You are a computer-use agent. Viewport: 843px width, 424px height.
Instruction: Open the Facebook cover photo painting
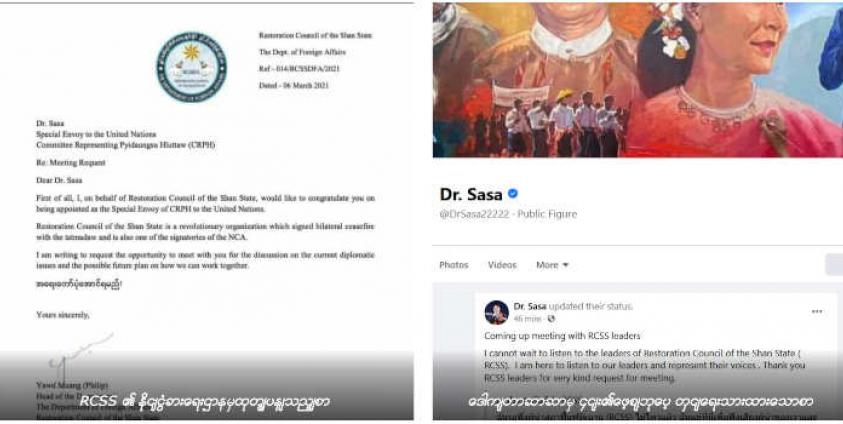coord(638,80)
